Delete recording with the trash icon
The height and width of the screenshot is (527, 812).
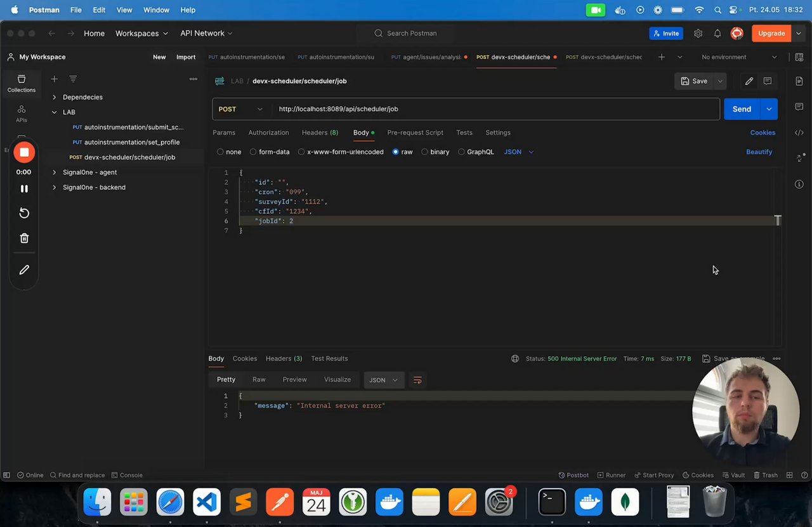pyautogui.click(x=24, y=238)
